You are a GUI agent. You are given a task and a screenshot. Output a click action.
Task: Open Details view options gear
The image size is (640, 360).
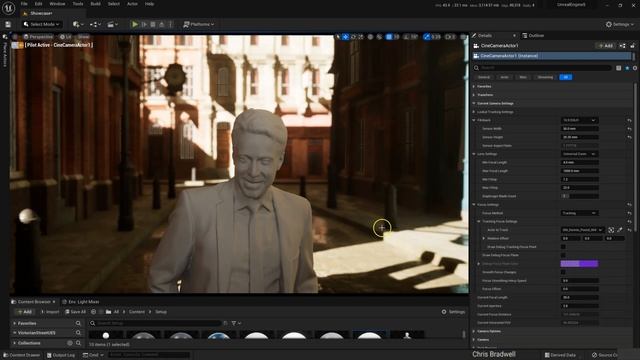pyautogui.click(x=635, y=68)
